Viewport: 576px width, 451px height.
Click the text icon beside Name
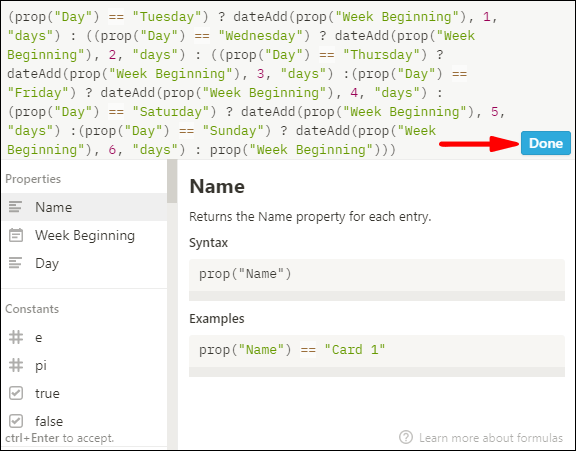point(15,207)
